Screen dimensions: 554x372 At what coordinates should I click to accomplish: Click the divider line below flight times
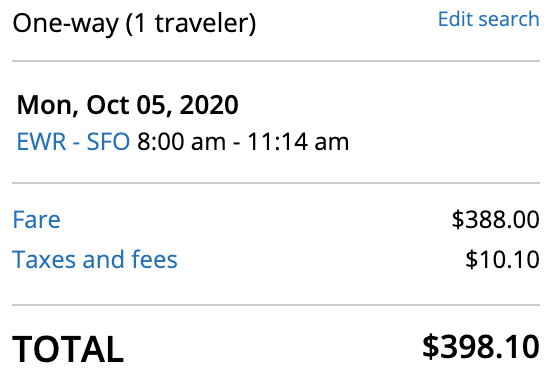click(276, 183)
